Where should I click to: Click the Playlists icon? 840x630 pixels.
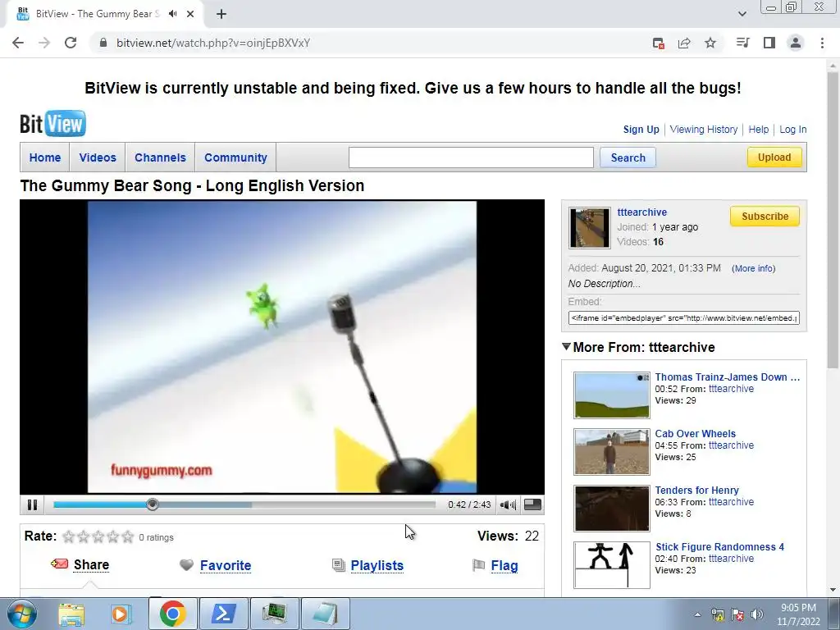pyautogui.click(x=339, y=565)
